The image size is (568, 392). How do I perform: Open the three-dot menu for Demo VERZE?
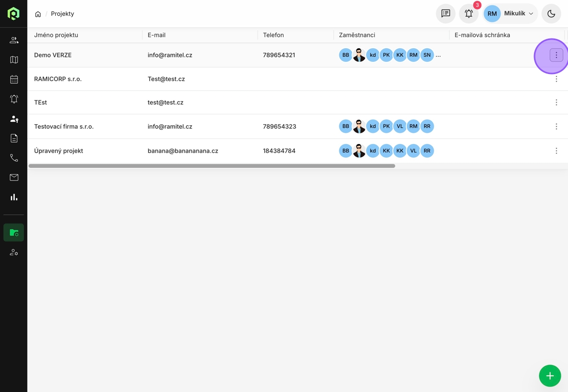(556, 55)
